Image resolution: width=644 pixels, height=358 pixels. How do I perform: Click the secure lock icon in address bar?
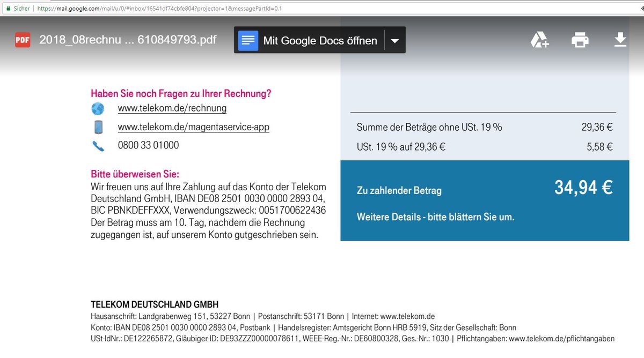coord(8,9)
